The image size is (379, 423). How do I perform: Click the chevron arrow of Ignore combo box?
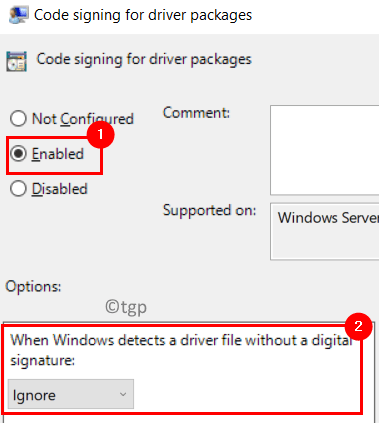point(123,394)
